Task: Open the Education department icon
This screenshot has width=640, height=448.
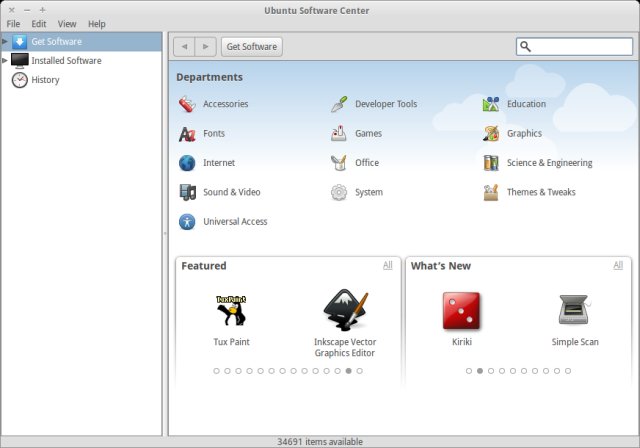Action: coord(491,104)
